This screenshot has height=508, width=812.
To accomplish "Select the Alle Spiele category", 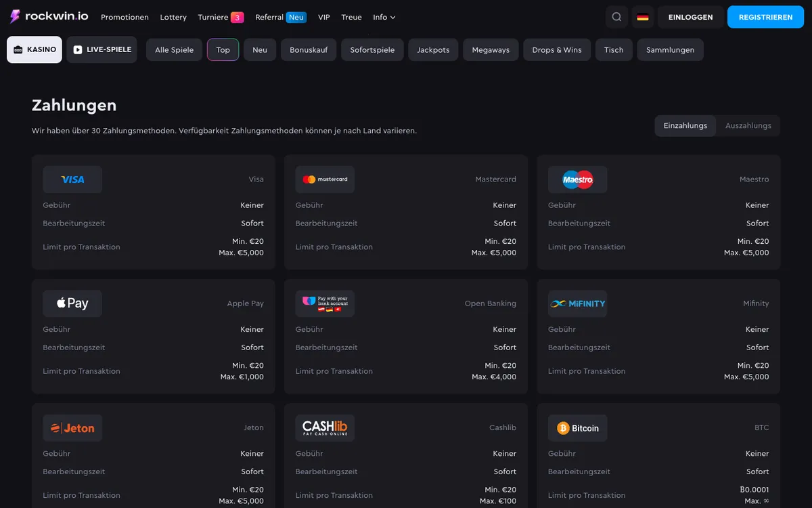I will 174,50.
